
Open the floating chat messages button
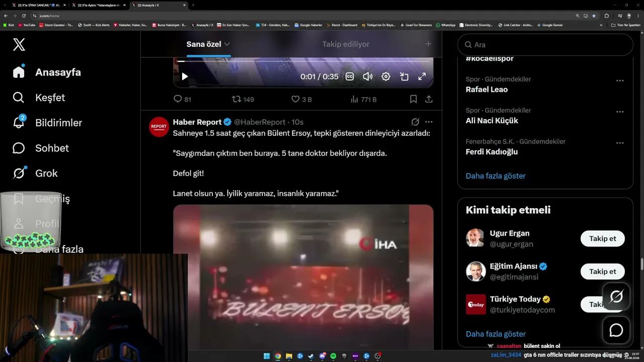tap(616, 330)
